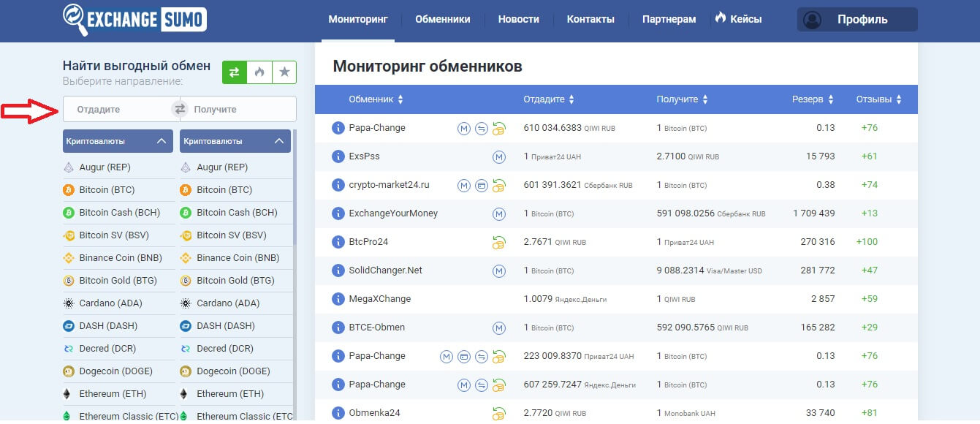Click the M badge in Papa-Change 223 009.8370 row

(447, 356)
